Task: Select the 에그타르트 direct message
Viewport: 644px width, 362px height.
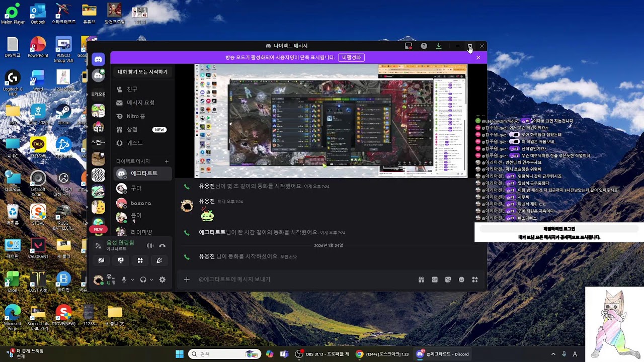Action: coord(142,173)
